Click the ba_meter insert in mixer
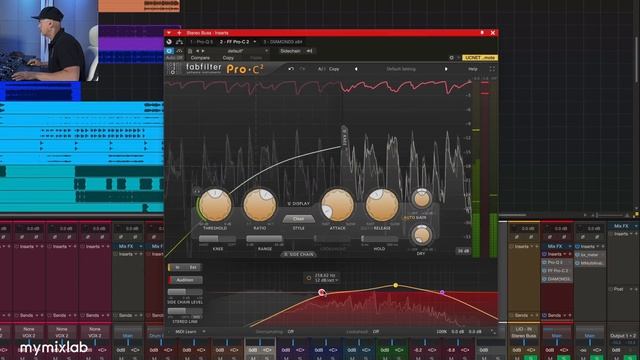This screenshot has height=360, width=640. (x=589, y=254)
